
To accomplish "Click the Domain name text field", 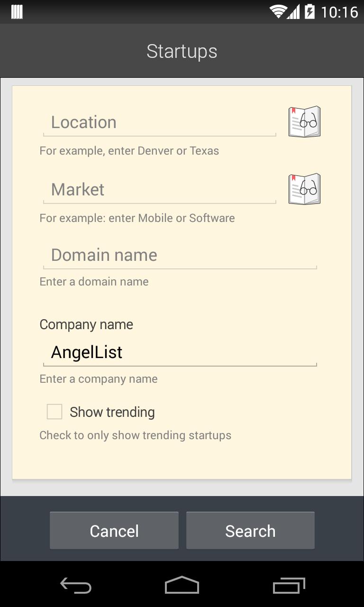I will coord(179,255).
